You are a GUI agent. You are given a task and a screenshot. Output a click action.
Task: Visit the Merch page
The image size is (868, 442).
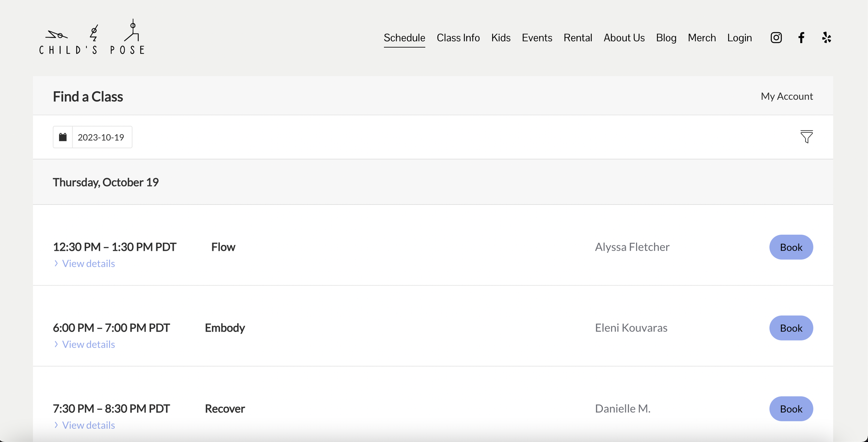point(701,37)
